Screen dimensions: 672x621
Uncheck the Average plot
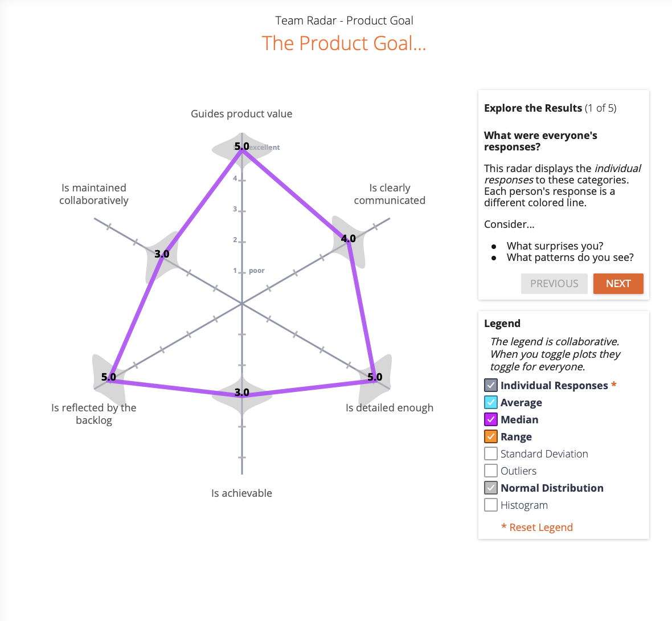490,402
